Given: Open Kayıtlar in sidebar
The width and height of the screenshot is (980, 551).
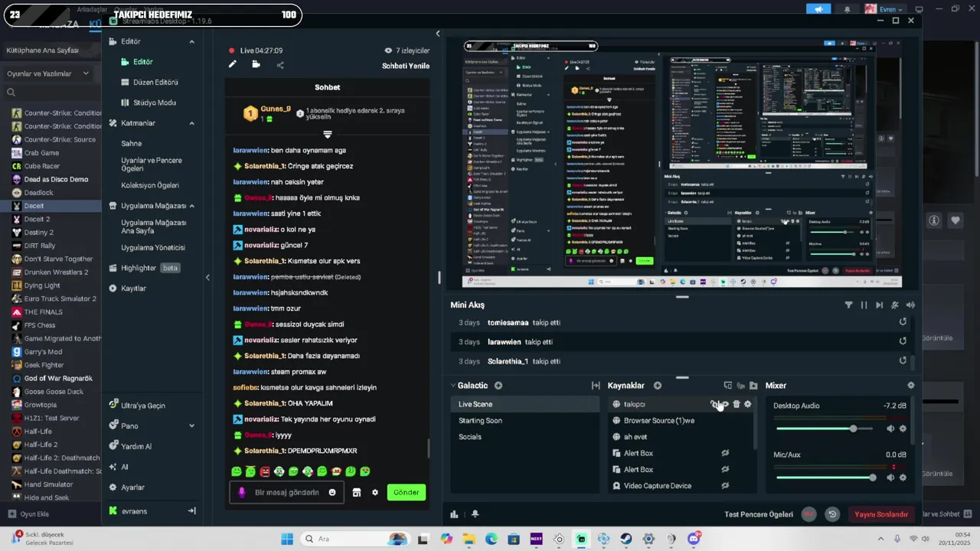Looking at the screenshot, I should [133, 289].
